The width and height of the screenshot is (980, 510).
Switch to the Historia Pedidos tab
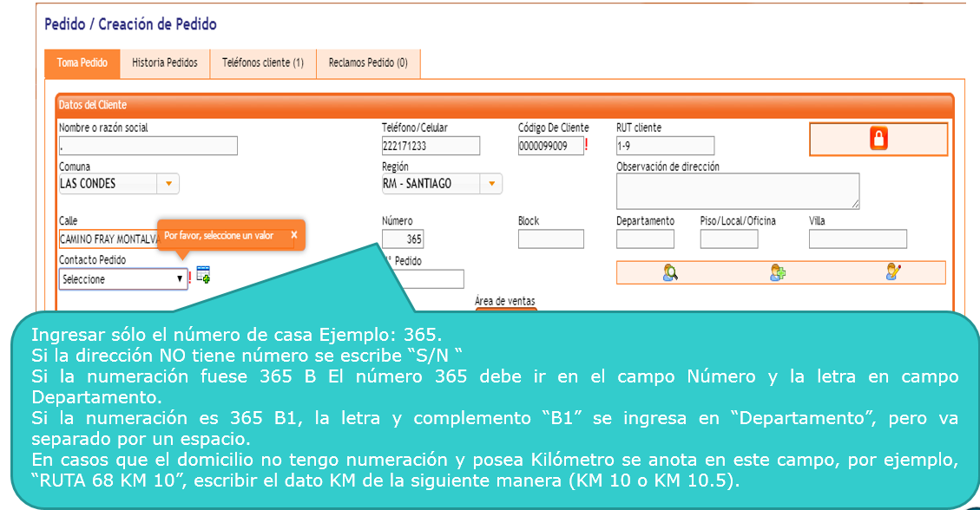pos(164,63)
